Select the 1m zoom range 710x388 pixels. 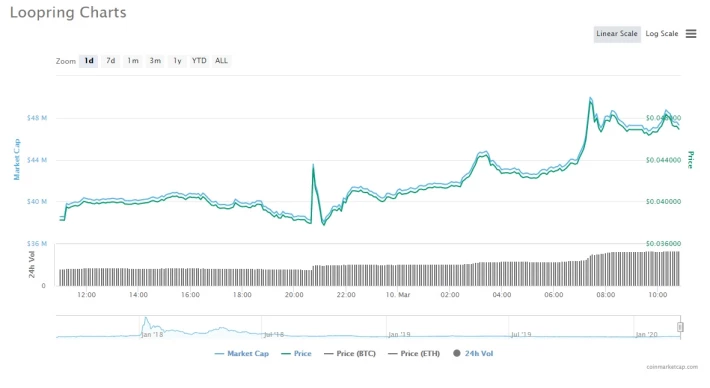(133, 61)
